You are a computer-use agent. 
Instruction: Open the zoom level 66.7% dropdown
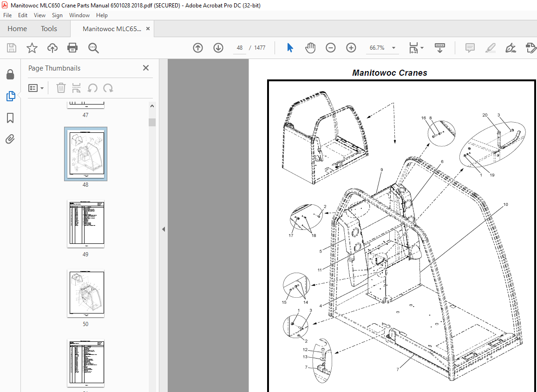pos(383,48)
